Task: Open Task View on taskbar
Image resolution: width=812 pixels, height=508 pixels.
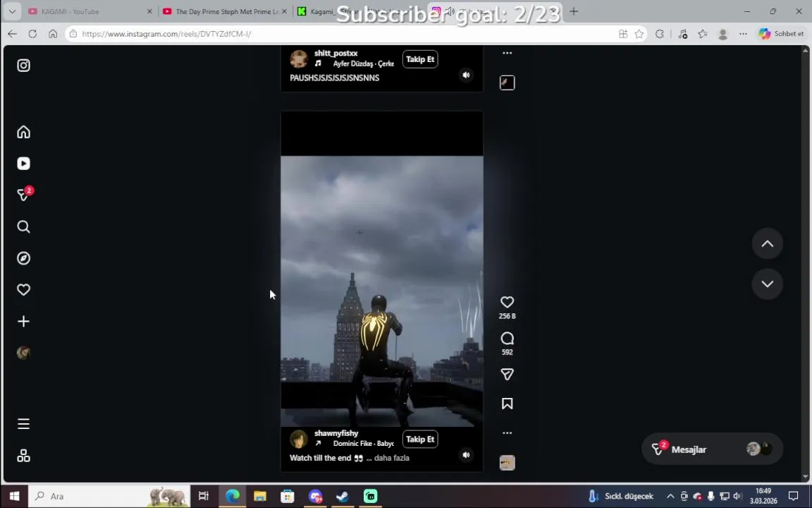Action: [204, 496]
